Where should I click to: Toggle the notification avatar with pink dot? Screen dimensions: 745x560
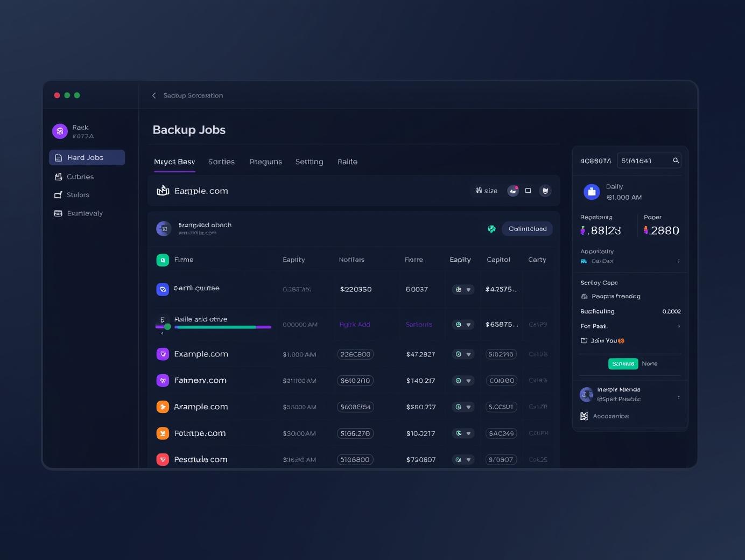coord(512,191)
